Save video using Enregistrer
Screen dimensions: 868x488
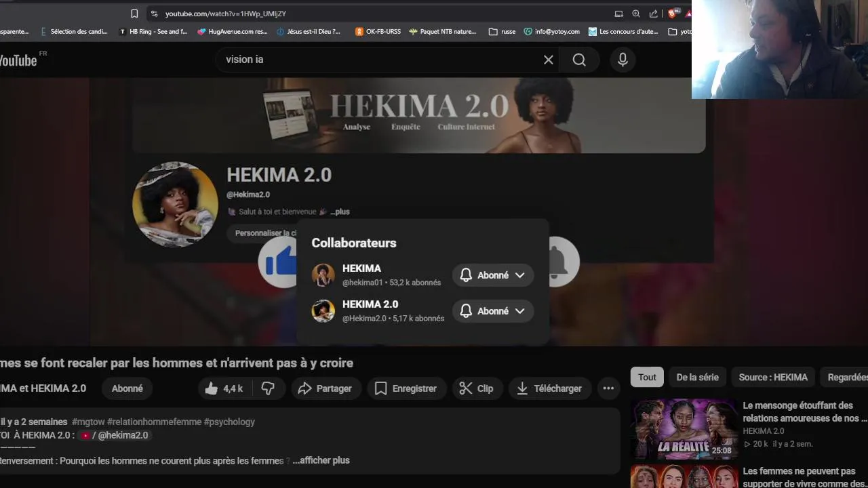406,388
